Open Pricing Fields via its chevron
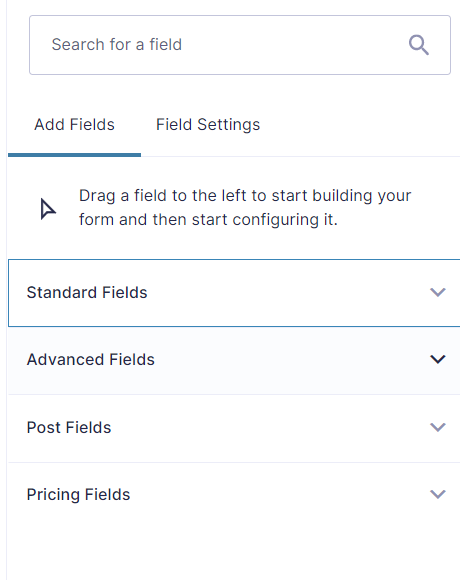The height and width of the screenshot is (580, 460). click(438, 494)
